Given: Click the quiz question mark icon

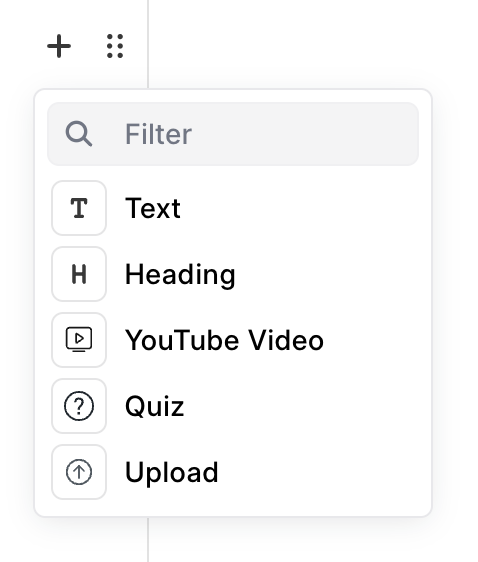Looking at the screenshot, I should pos(79,406).
